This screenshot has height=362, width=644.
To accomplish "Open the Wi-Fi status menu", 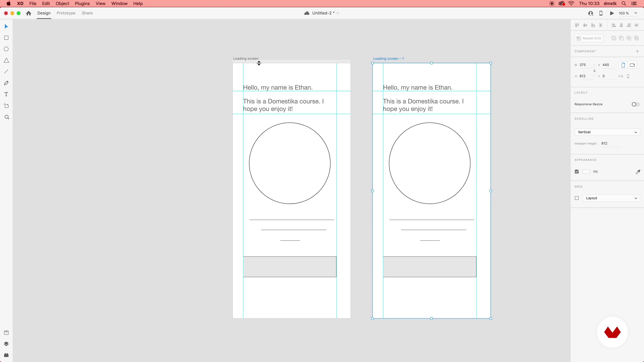I will tap(571, 4).
